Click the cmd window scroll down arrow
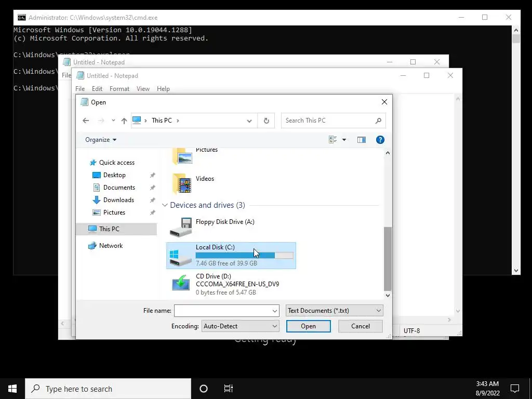This screenshot has height=399, width=532. [x=516, y=270]
